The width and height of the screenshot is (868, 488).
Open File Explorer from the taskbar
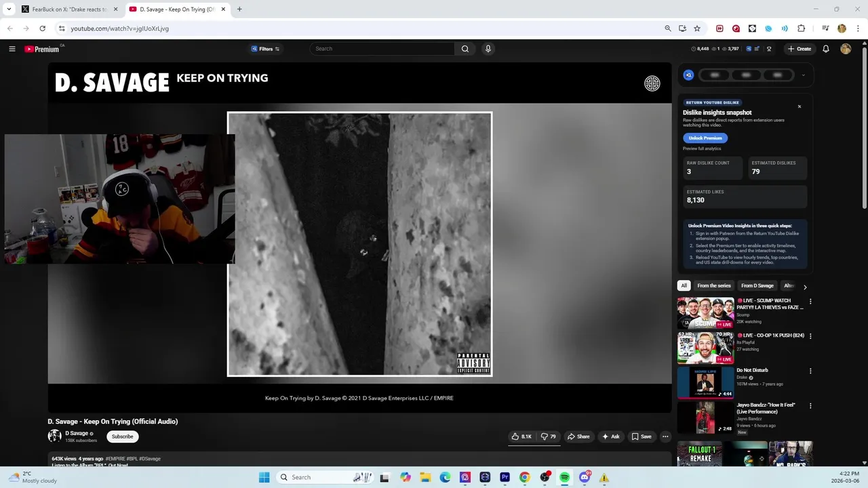(425, 477)
